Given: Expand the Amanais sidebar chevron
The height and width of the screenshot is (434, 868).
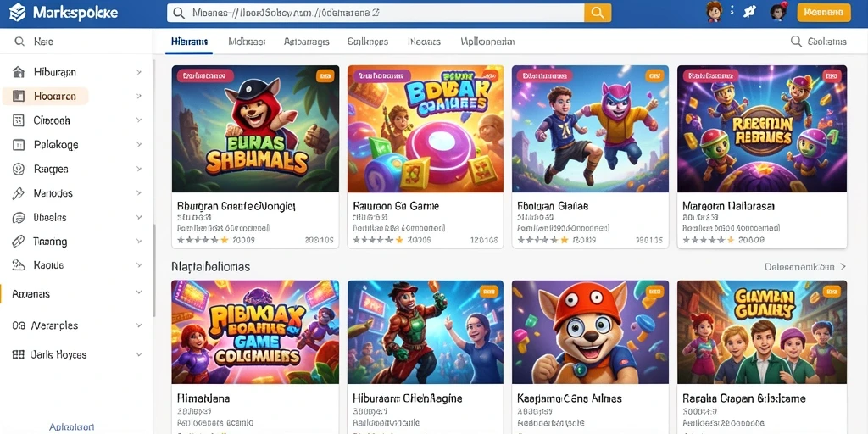Looking at the screenshot, I should pos(138,292).
